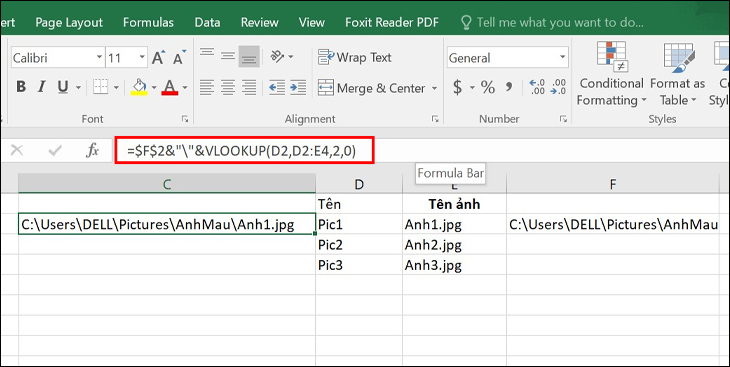Click the Cancel X icon in formula bar
Screen dimensions: 730x367
tap(17, 150)
